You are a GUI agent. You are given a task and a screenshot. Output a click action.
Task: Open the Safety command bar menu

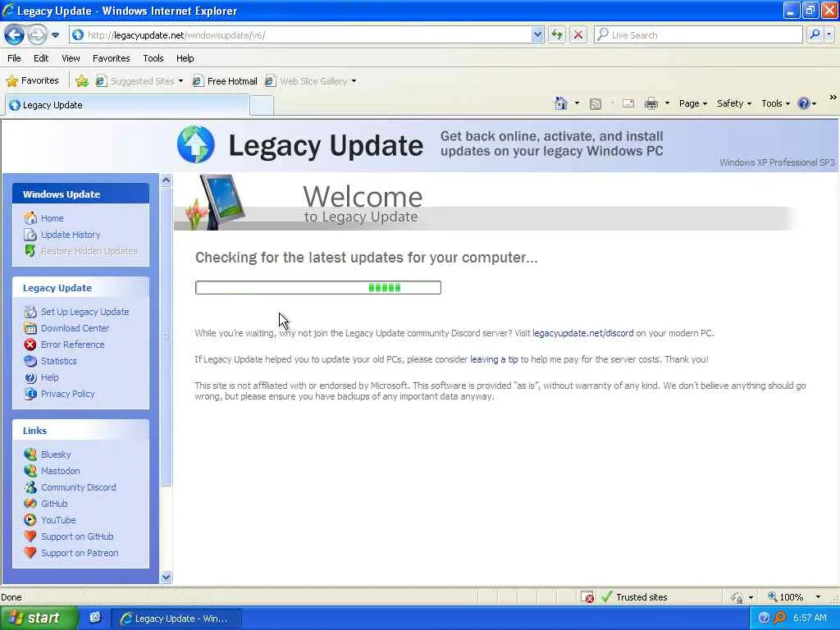[x=734, y=103]
